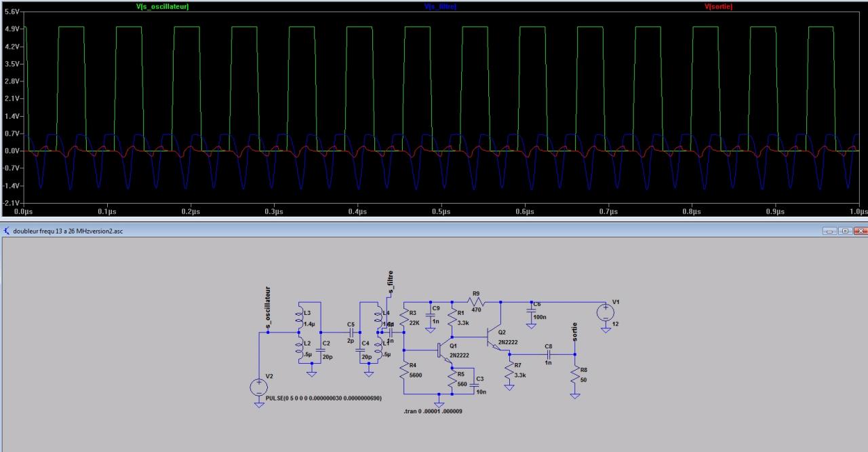The height and width of the screenshot is (452, 868).
Task: Click the LTspice schematic window title icon
Action: point(7,231)
